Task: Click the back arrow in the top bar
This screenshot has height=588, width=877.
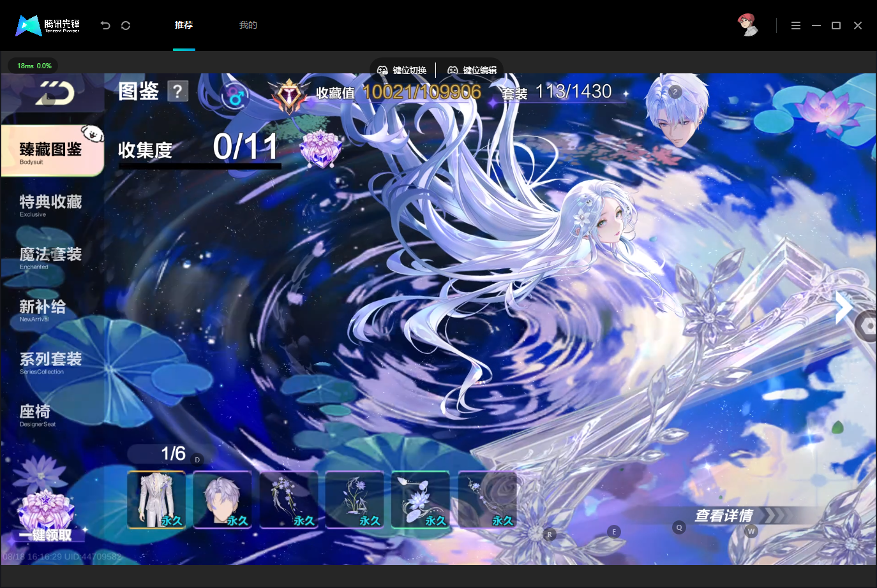Action: click(x=105, y=26)
